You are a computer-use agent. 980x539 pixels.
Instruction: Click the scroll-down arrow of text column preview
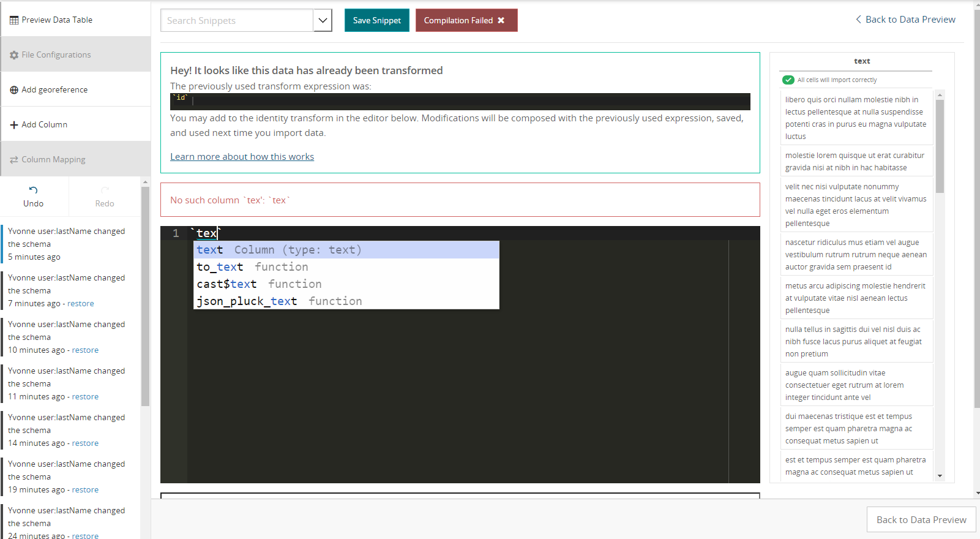(x=940, y=476)
